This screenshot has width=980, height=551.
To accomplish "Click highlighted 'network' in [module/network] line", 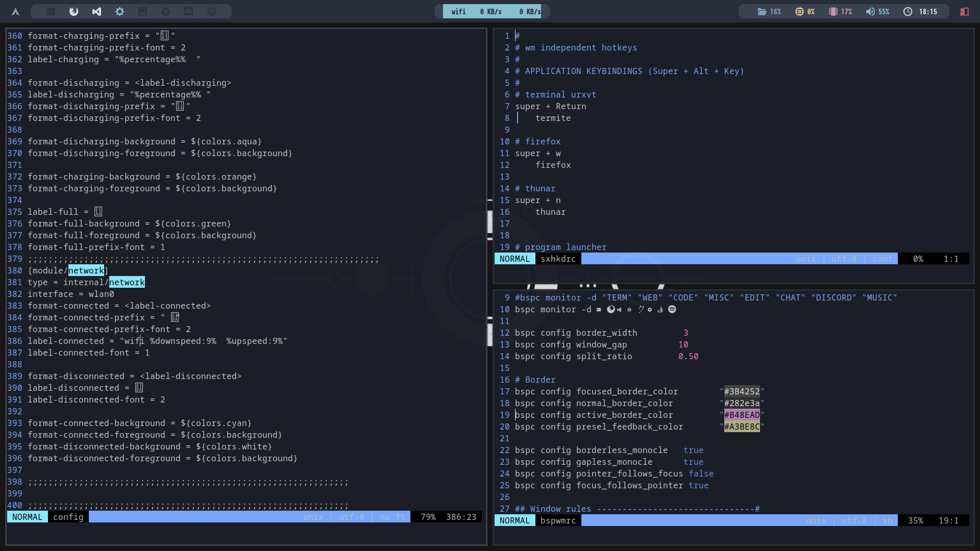I will click(x=86, y=270).
